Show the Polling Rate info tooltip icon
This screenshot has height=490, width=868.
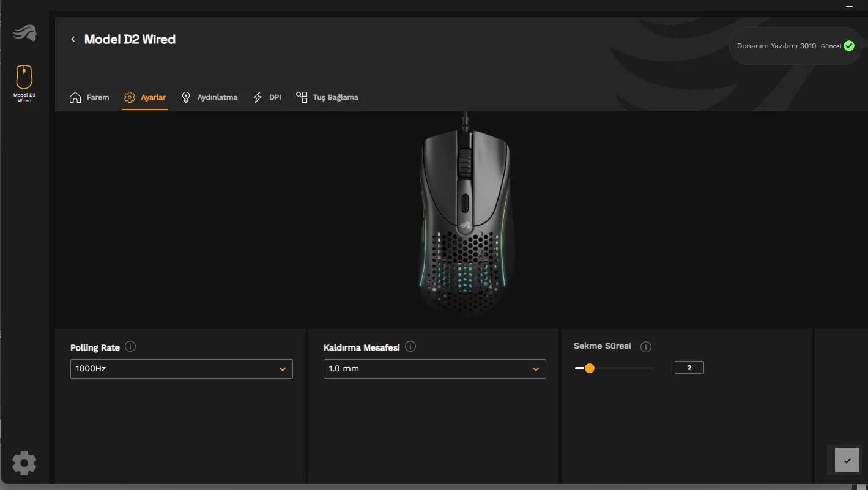[130, 346]
